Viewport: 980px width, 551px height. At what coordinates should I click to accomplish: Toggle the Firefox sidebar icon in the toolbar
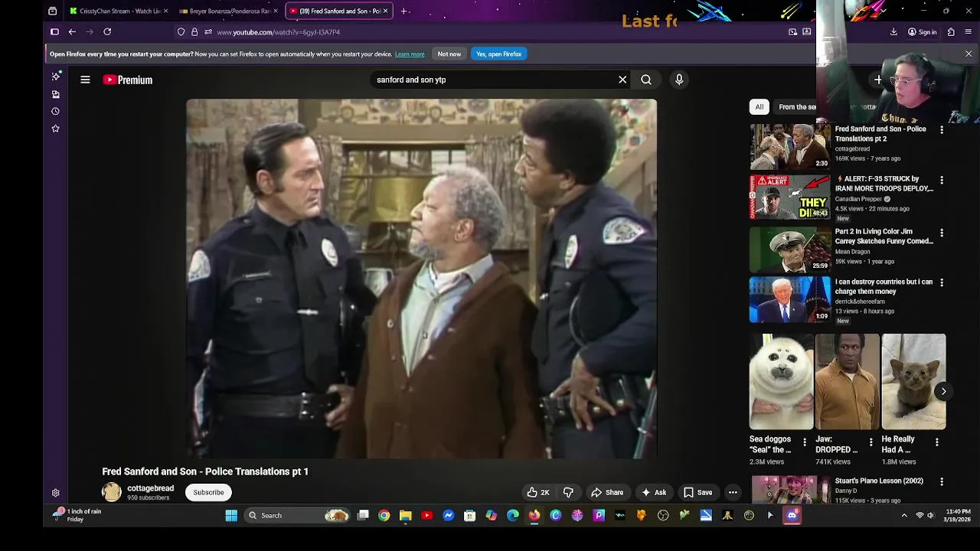54,31
